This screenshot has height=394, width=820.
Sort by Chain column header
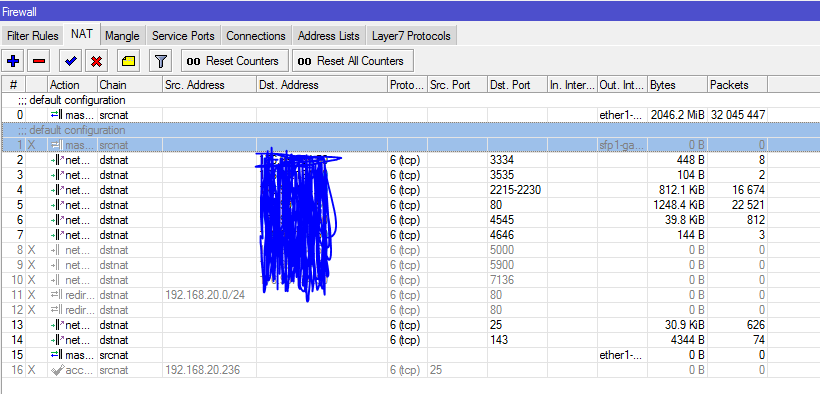[x=130, y=85]
